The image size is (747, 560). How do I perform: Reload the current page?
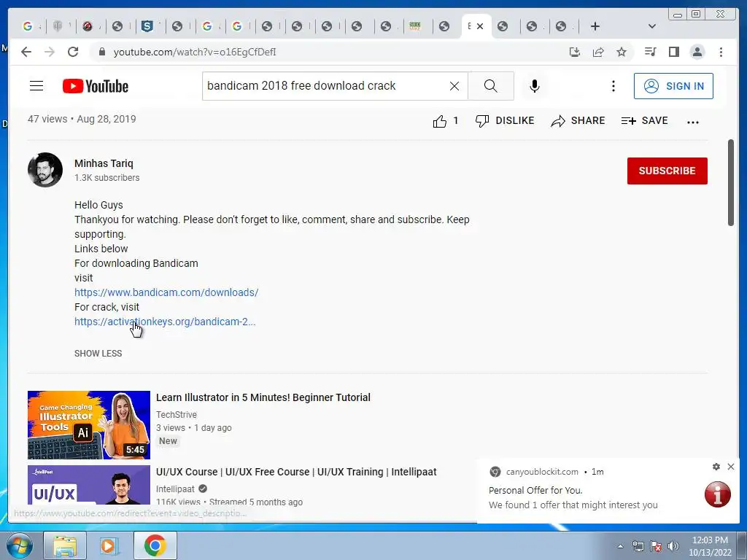coord(73,52)
